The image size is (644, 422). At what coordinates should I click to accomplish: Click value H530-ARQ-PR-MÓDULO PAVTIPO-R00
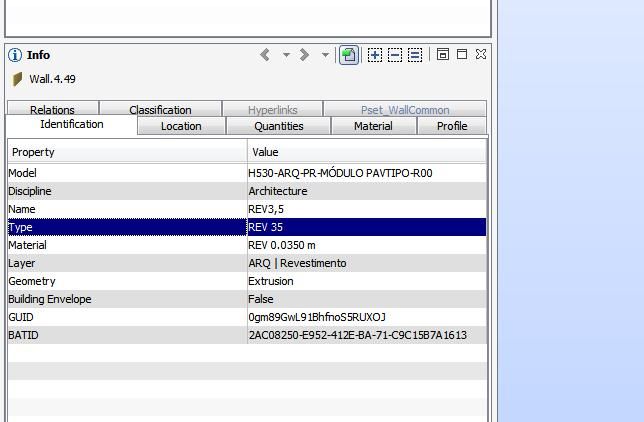340,173
